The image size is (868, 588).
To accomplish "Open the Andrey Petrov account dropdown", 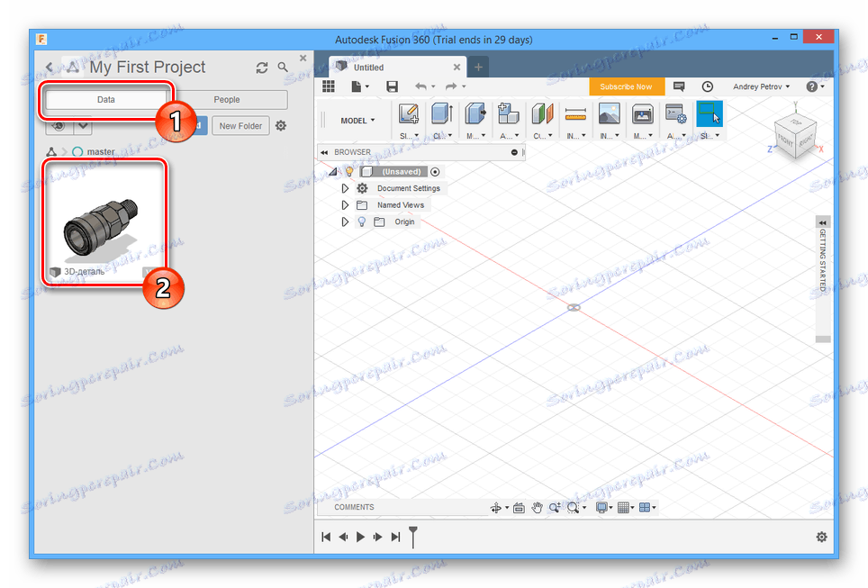I will point(761,86).
